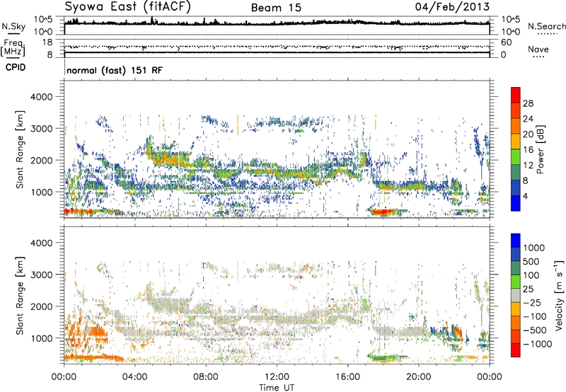Pick the red bottom segment of Velocity colorbar
This screenshot has height=392, width=566.
516,350
